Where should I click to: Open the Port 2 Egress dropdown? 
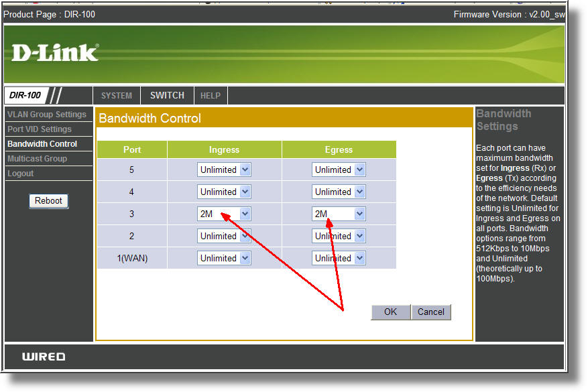coord(339,236)
